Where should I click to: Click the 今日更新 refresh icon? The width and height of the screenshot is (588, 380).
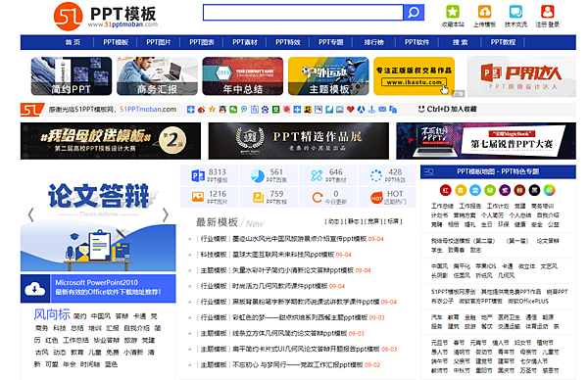317,197
